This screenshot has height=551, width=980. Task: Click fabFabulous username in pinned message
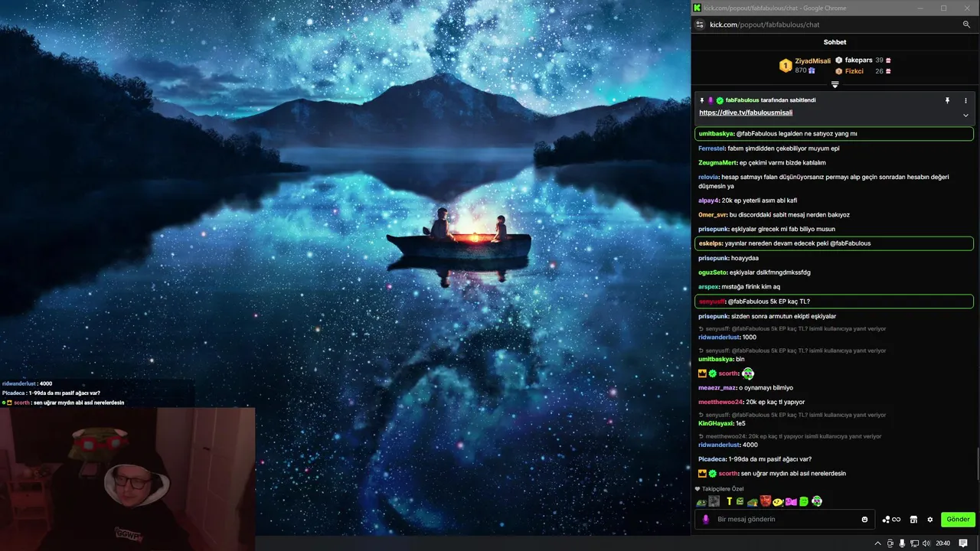[742, 100]
